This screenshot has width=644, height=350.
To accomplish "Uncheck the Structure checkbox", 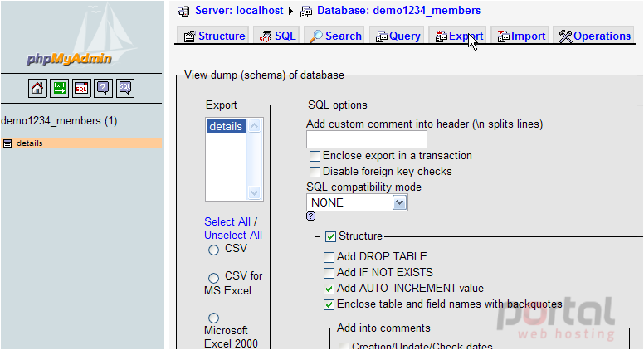I will tap(330, 236).
